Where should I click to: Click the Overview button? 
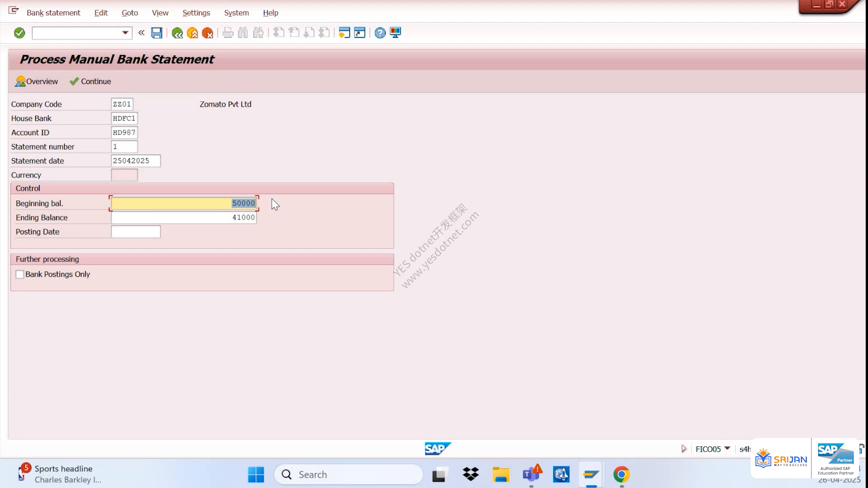(37, 81)
